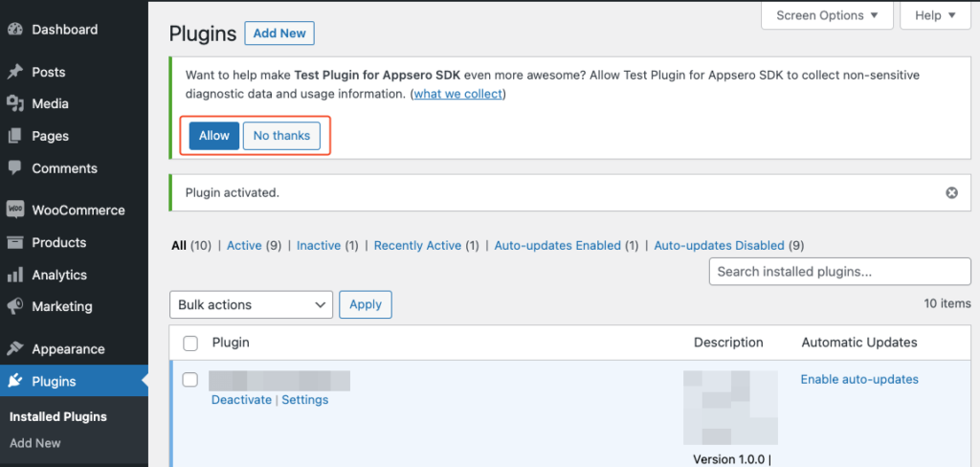Image resolution: width=980 pixels, height=467 pixels.
Task: Open the Bulk actions dropdown
Action: click(x=251, y=304)
